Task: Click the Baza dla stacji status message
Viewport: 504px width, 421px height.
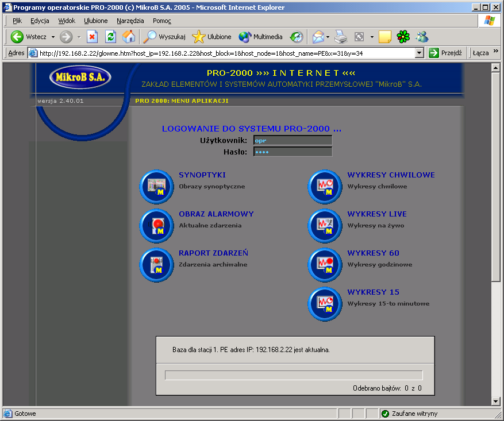Action: click(x=251, y=350)
